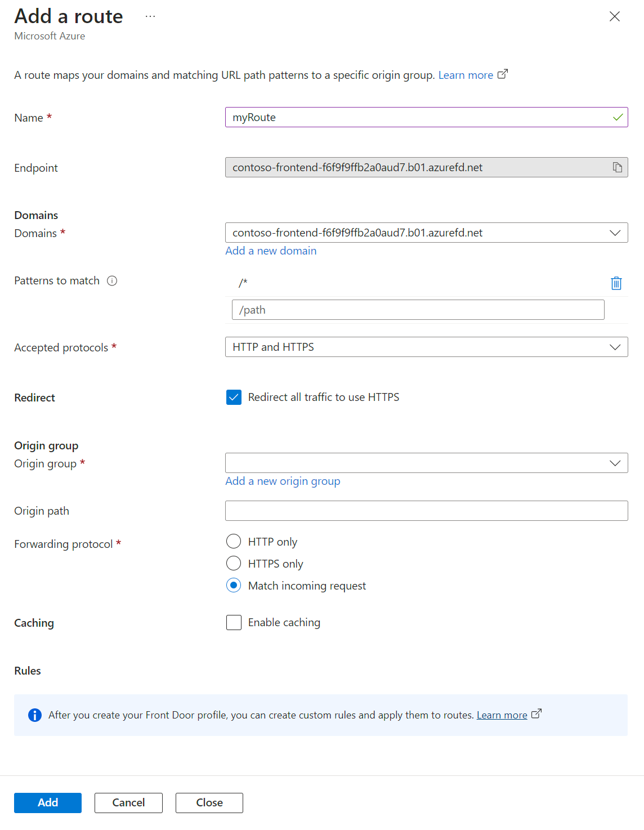Open the ellipsis menu beside Add a route
The image size is (644, 830).
[x=150, y=16]
